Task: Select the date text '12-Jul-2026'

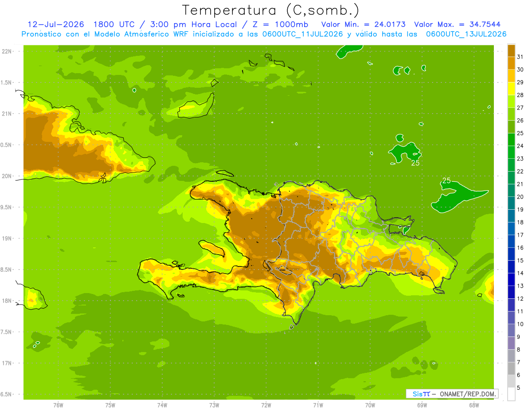Action: pyautogui.click(x=56, y=24)
